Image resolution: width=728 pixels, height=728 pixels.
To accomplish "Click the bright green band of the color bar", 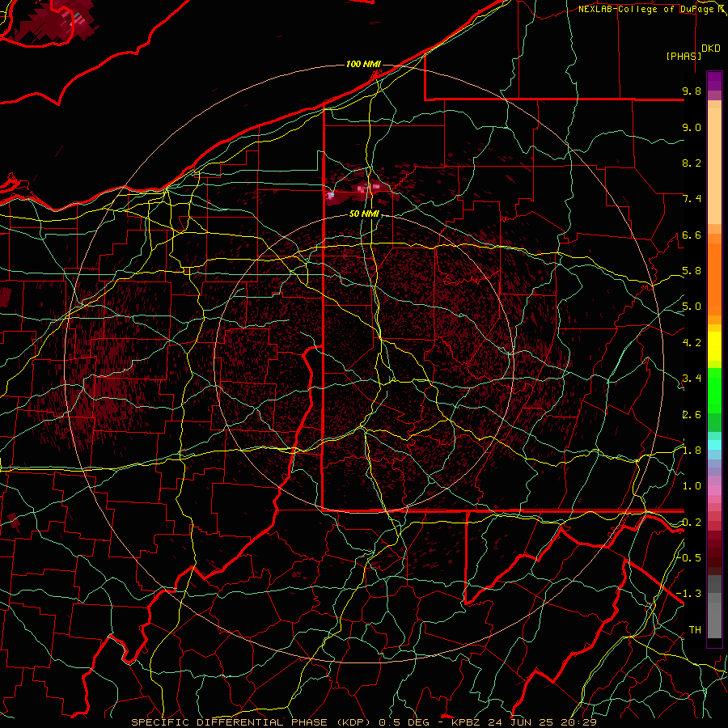I will pyautogui.click(x=714, y=391).
